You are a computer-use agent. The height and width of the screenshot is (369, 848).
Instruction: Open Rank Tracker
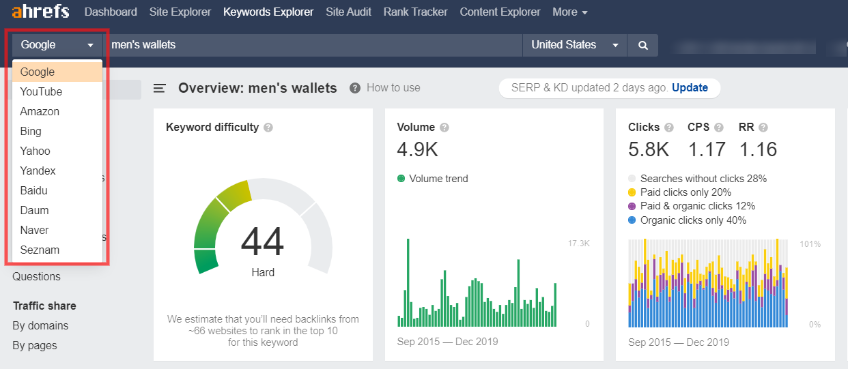coord(415,12)
